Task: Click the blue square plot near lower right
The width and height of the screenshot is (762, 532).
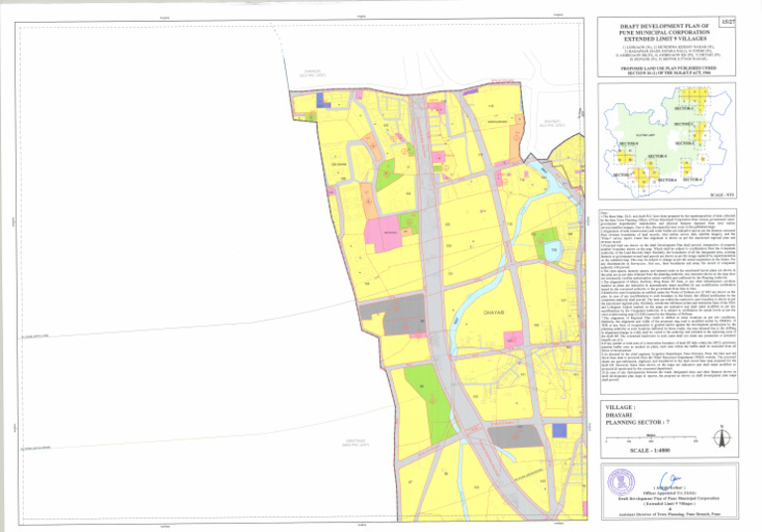Action: [560, 431]
